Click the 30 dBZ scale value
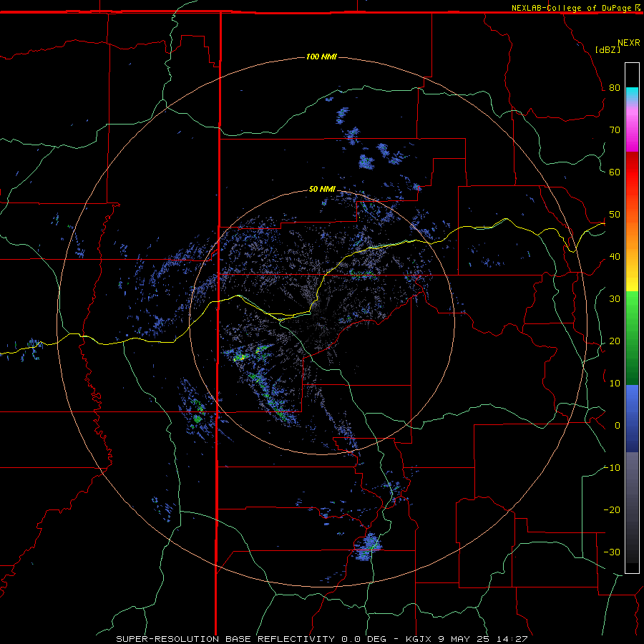Image resolution: width=644 pixels, height=644 pixels. (x=615, y=299)
